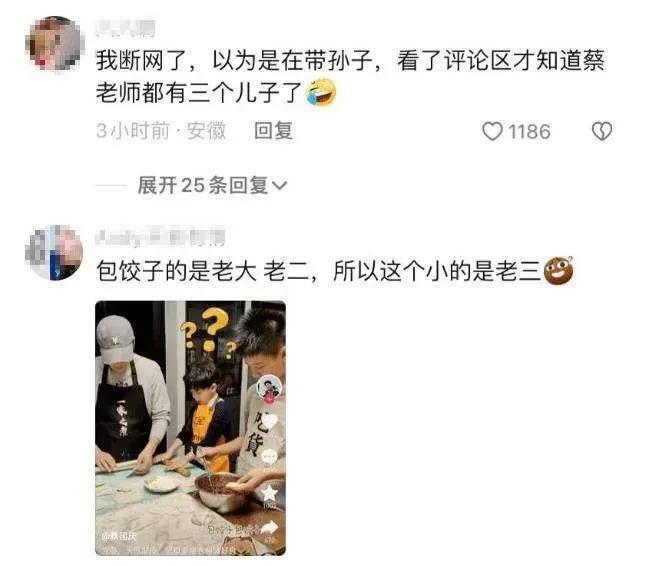Select the comment text starting 我断网了
The width and height of the screenshot is (650, 566).
coord(350,76)
